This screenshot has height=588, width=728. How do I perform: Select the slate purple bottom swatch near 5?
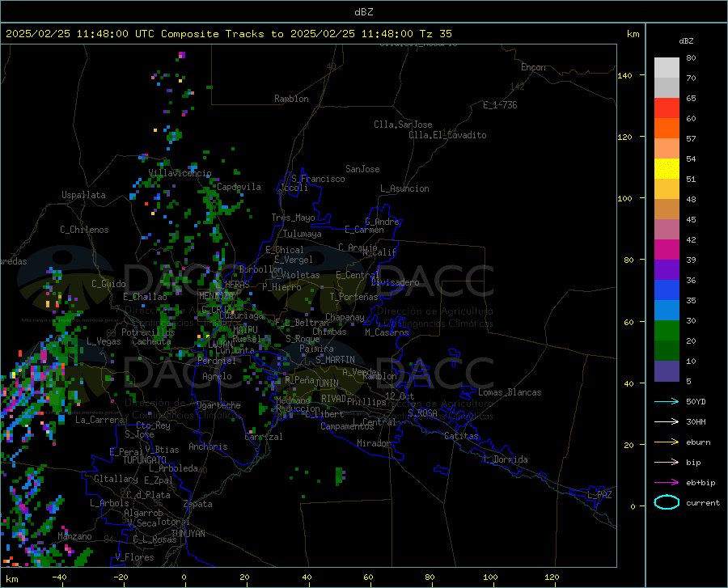tap(667, 370)
